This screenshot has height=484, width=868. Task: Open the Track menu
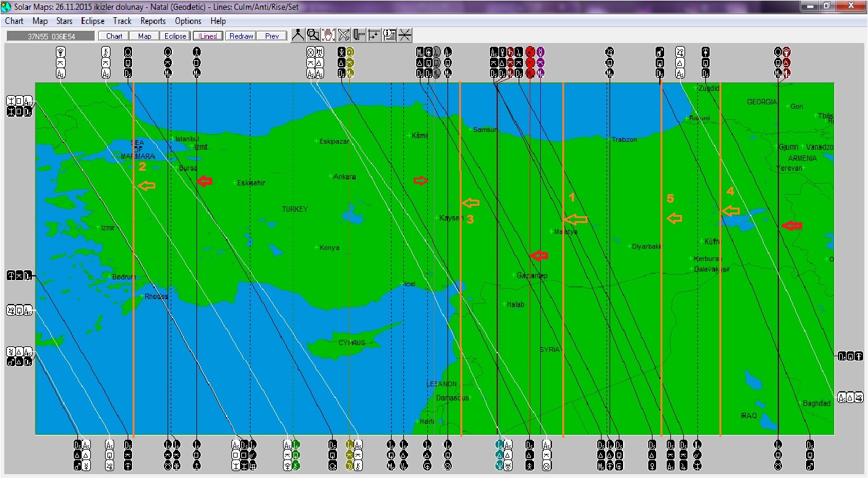click(x=122, y=21)
